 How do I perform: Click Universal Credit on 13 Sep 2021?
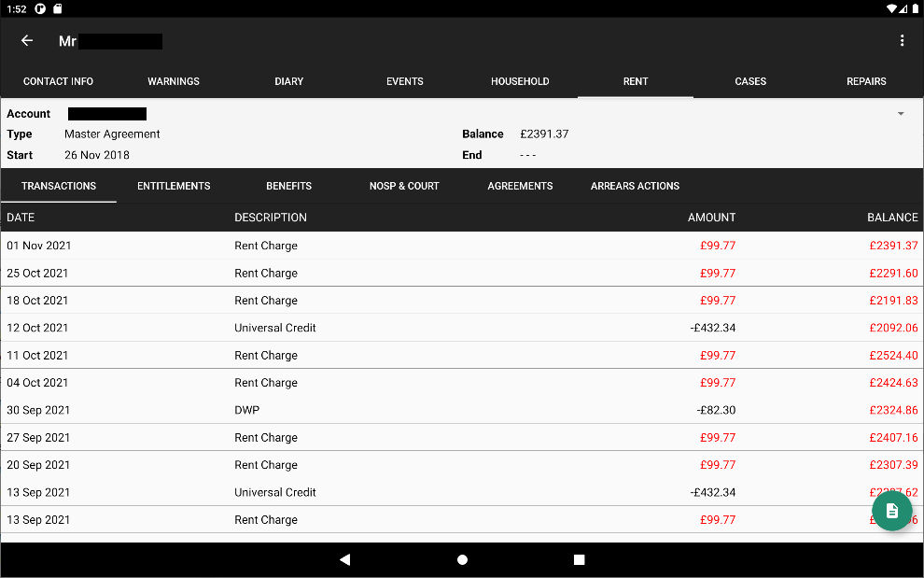pos(275,492)
